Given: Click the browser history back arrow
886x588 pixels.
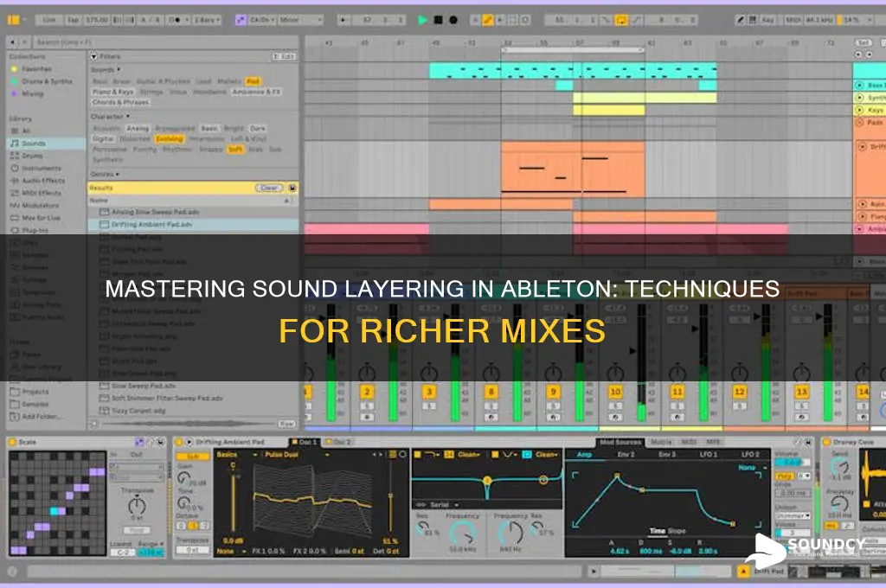Looking at the screenshot, I should (12, 42).
